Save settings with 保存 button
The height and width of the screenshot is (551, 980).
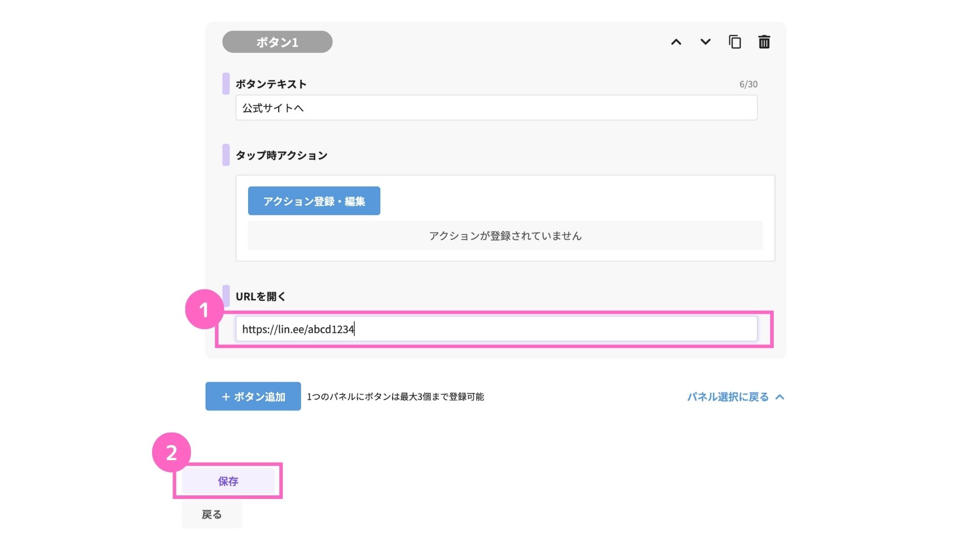click(228, 481)
